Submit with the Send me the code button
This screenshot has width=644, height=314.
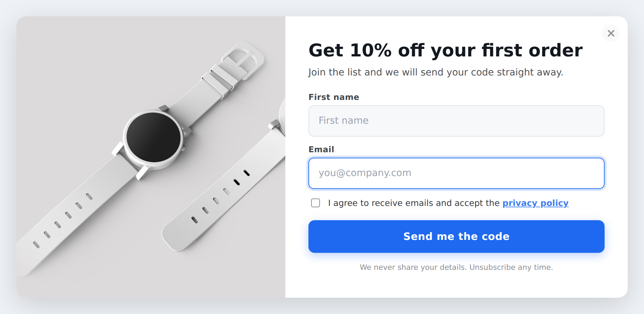[456, 237]
